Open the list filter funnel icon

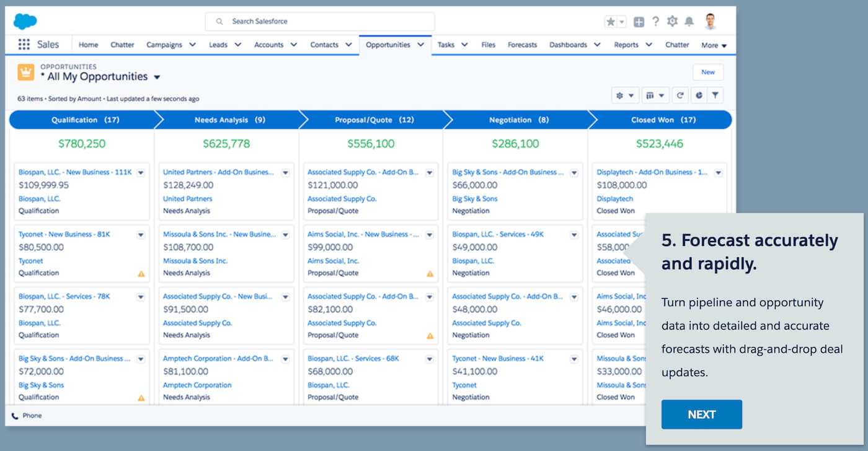point(715,95)
